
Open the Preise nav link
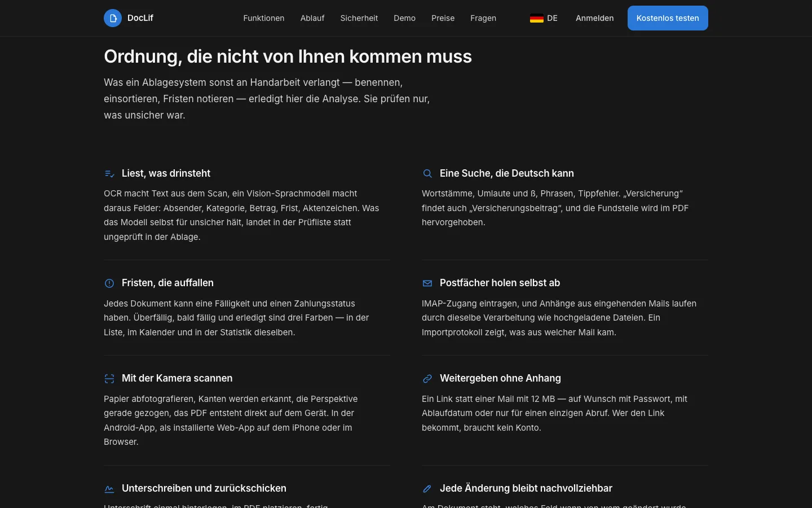(x=443, y=18)
